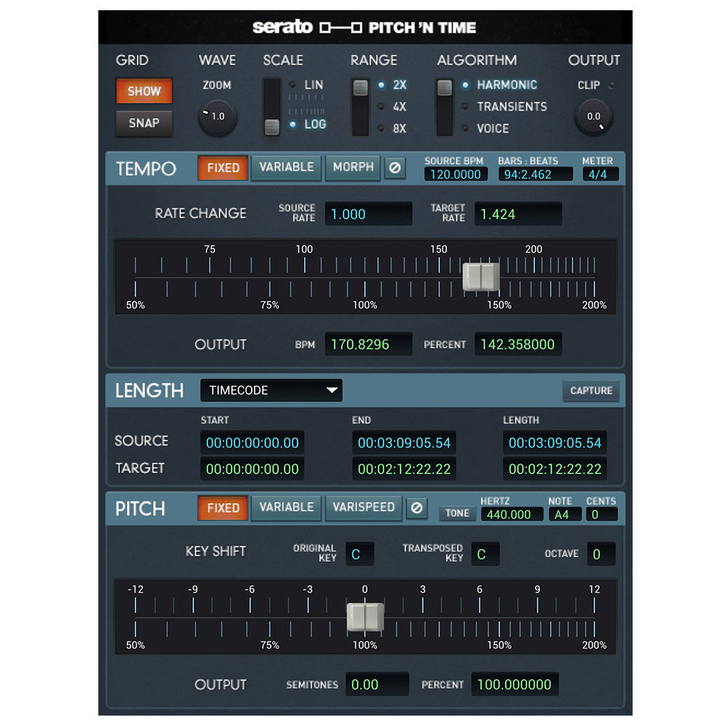
Task: Switch pitch mode to VARISPEED
Action: point(363,508)
